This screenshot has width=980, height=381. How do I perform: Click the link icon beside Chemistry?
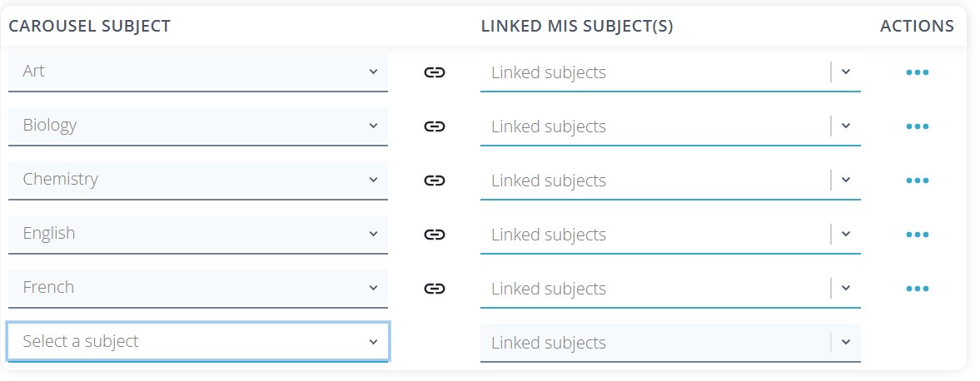coord(434,181)
